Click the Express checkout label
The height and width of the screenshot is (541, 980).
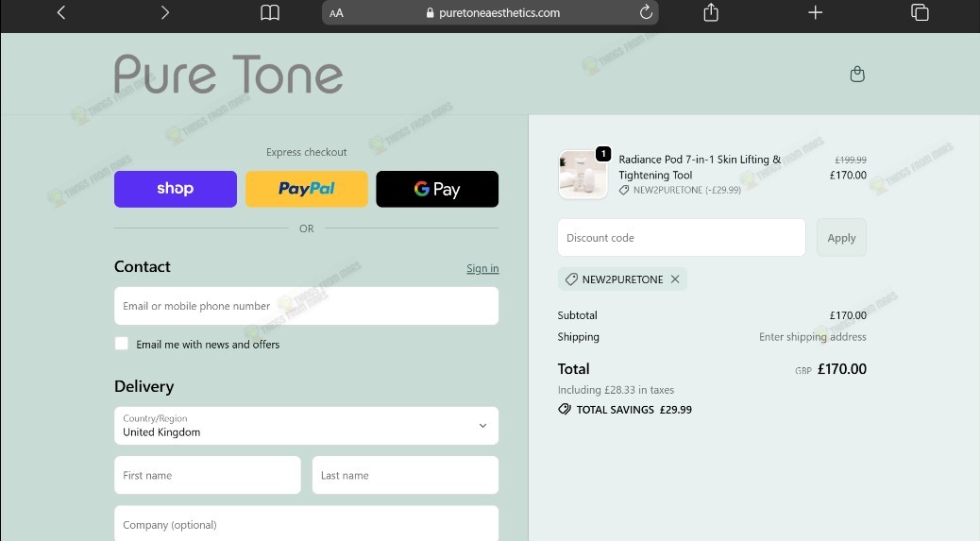click(x=306, y=152)
